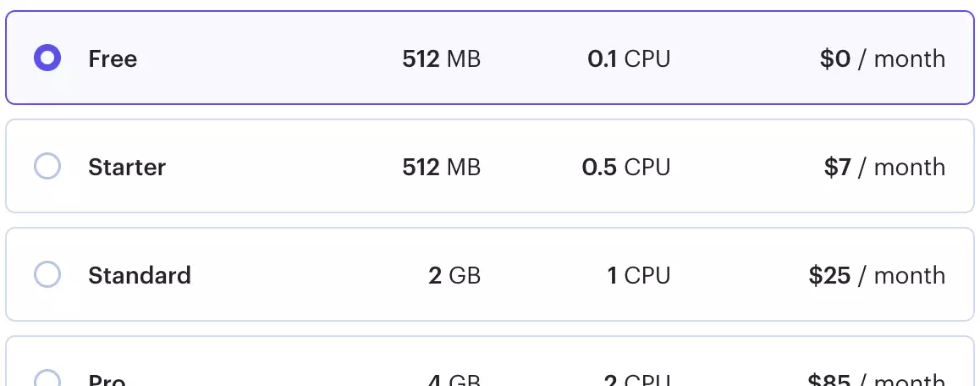Click 512 MB in the Starter row
This screenshot has height=386, width=980.
[441, 167]
